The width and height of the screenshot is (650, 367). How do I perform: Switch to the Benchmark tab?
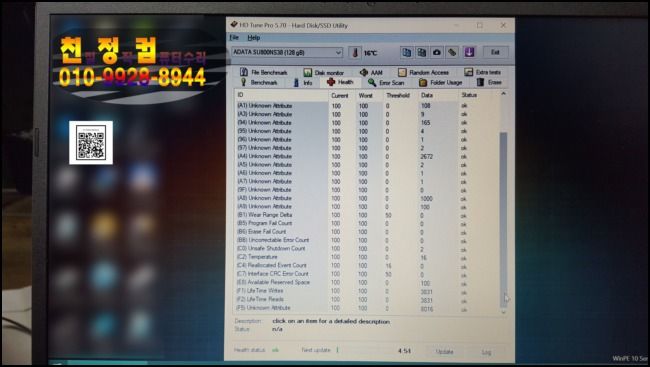tap(259, 83)
